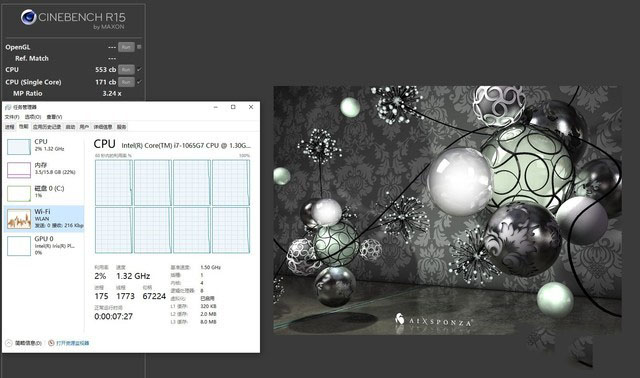
Task: Open the 文件(F) menu in Task Manager
Action: pyautogui.click(x=12, y=117)
